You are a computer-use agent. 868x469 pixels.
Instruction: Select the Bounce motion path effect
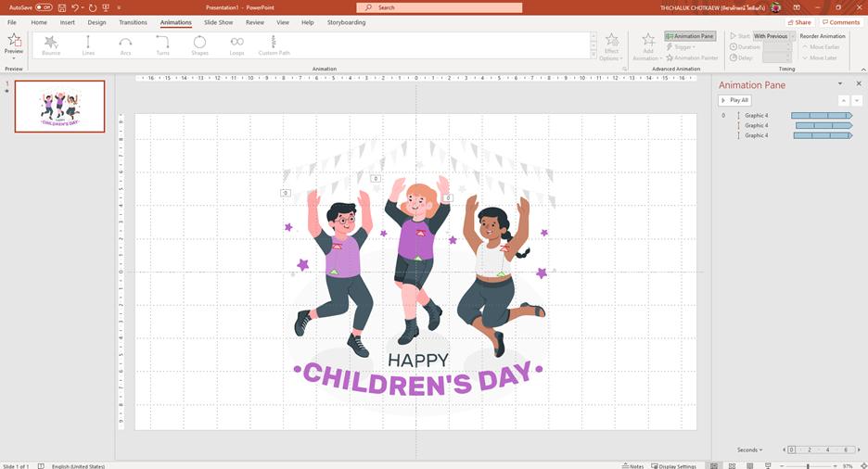tap(51, 43)
